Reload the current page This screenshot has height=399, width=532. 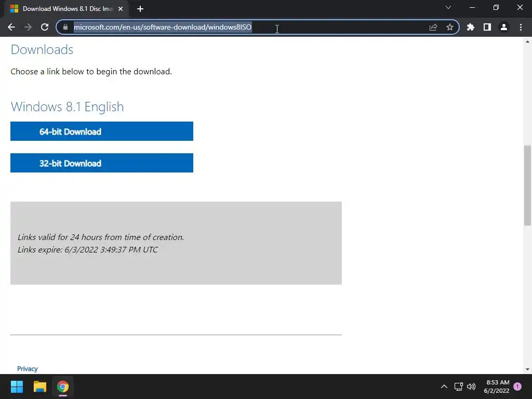click(45, 27)
